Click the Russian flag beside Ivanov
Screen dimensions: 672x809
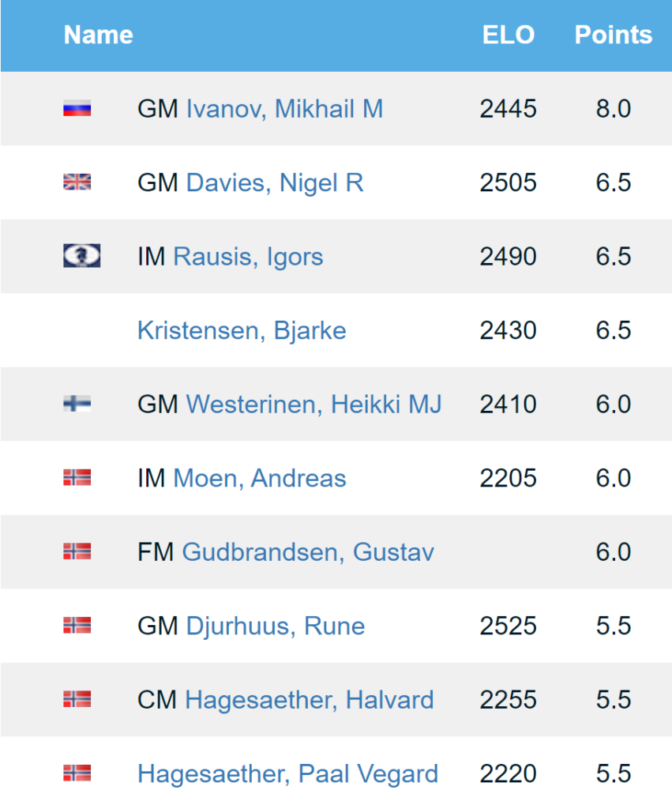[x=77, y=109]
